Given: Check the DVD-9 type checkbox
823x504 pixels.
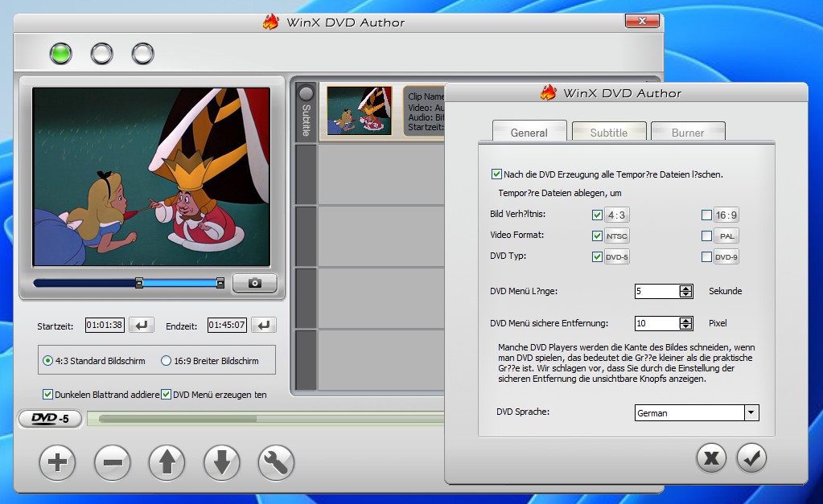Looking at the screenshot, I should [x=706, y=257].
